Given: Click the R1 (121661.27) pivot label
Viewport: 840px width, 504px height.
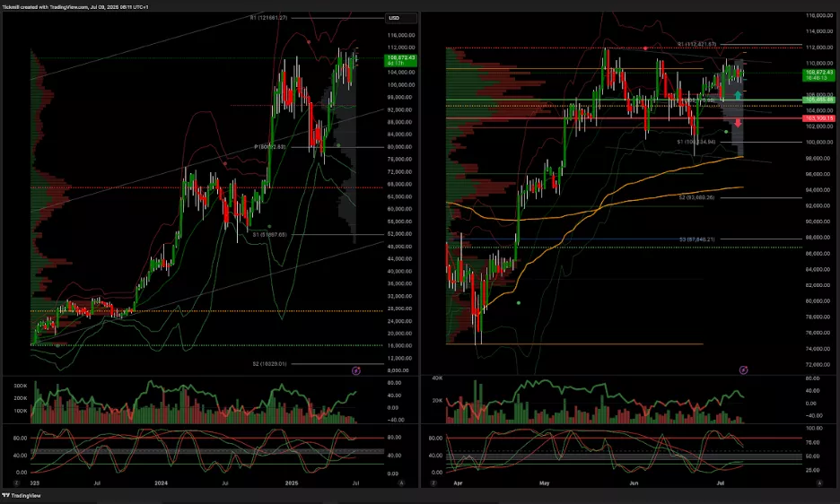Looking at the screenshot, I should coord(268,18).
